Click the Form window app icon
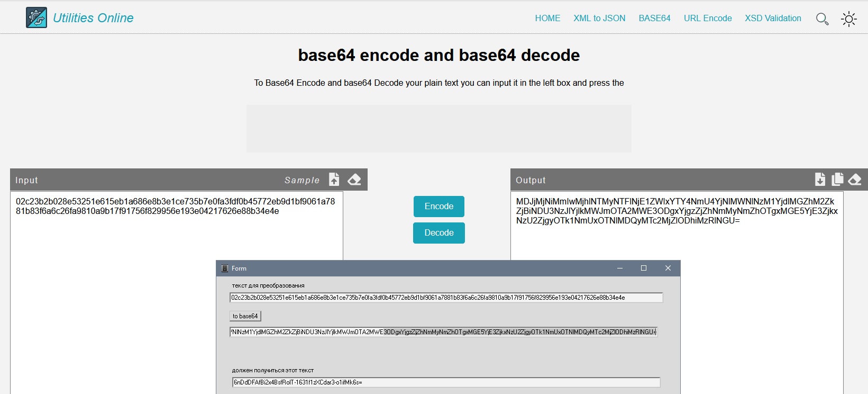This screenshot has width=868, height=394. pyautogui.click(x=225, y=268)
